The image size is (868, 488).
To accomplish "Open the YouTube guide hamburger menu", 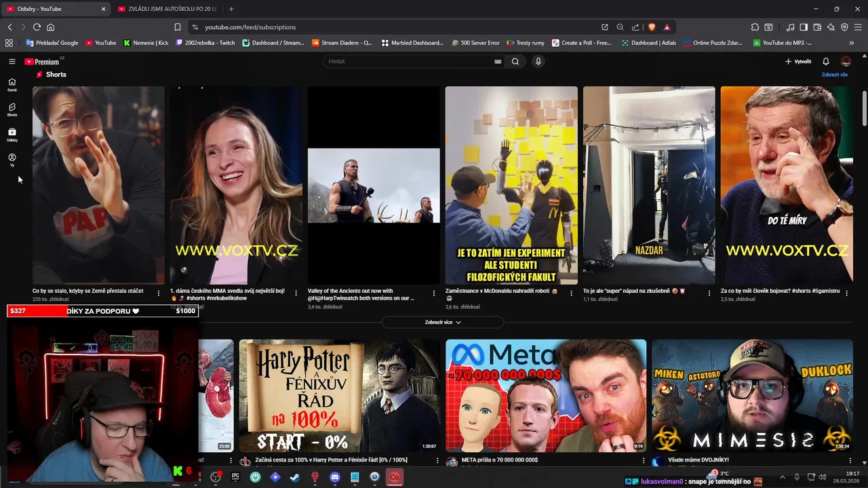I will 12,62.
